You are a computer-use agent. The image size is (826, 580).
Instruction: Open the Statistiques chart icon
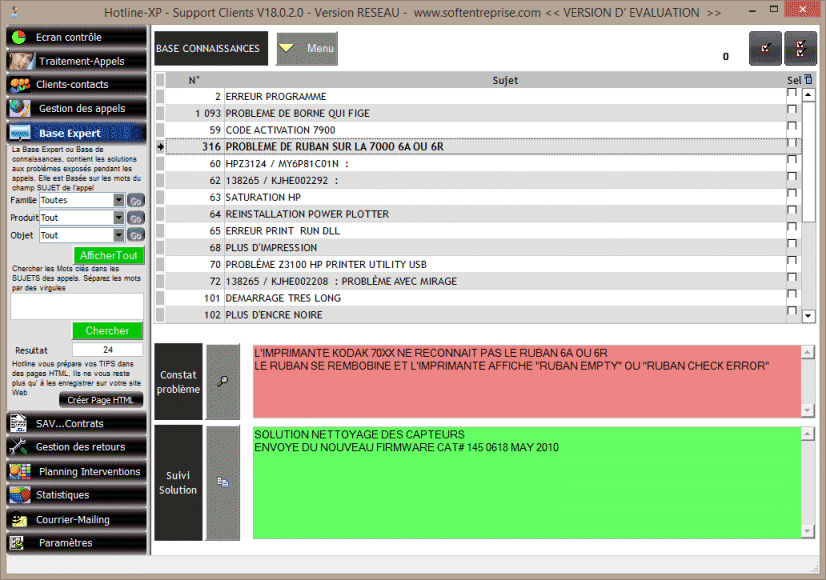tap(18, 495)
